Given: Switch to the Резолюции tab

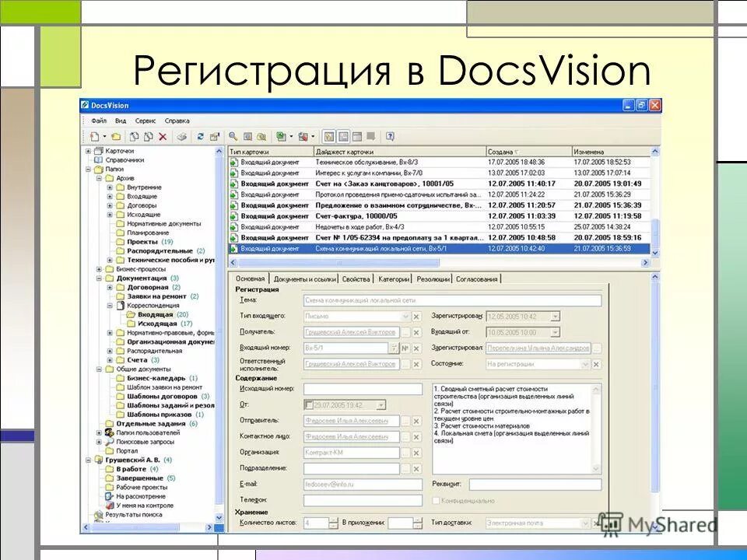Looking at the screenshot, I should coord(433,279).
